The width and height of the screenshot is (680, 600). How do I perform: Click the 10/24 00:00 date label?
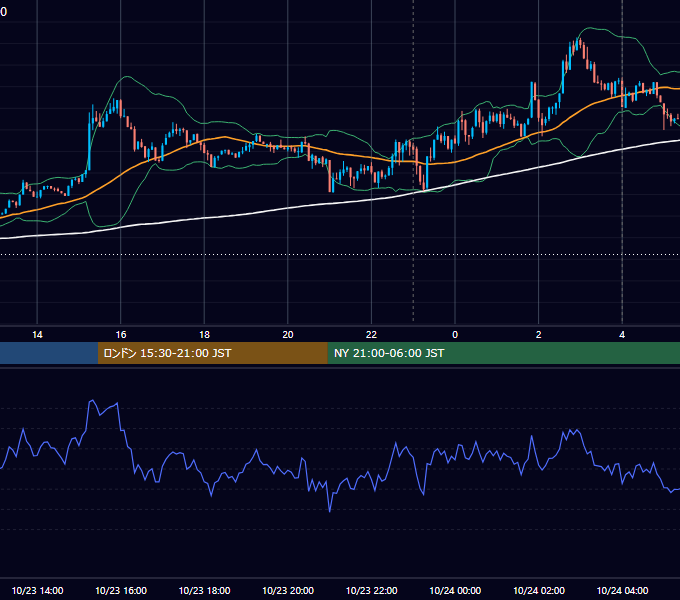455,590
